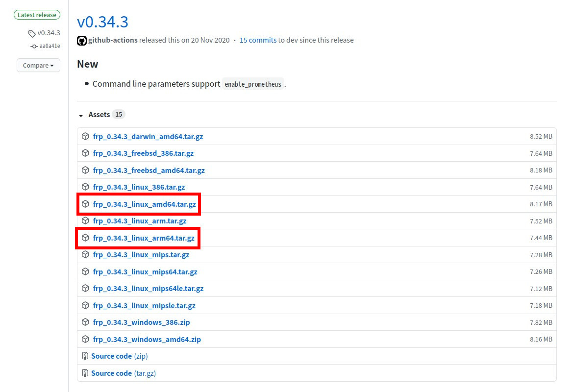
Task: View the 15 commits to dev link
Action: 258,40
